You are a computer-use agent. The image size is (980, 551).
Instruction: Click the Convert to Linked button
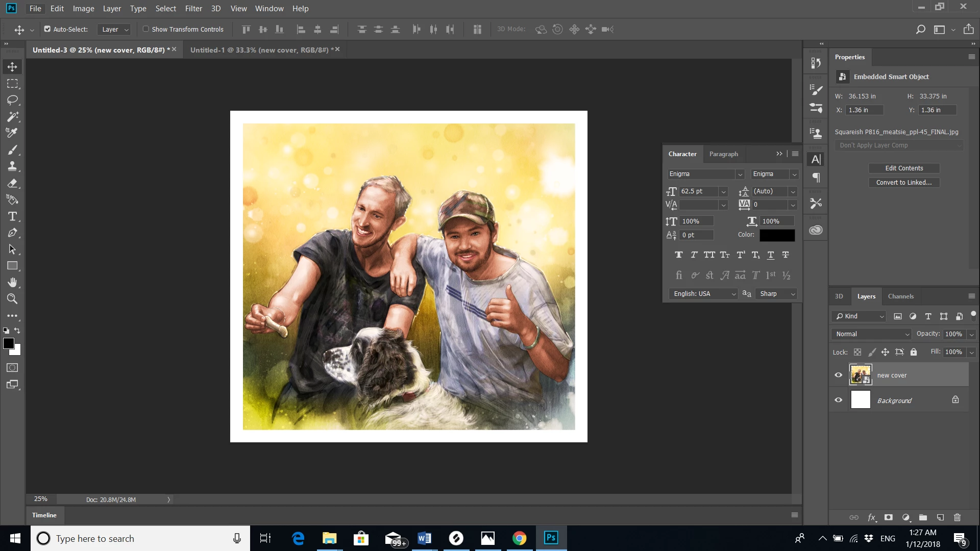[x=903, y=182]
